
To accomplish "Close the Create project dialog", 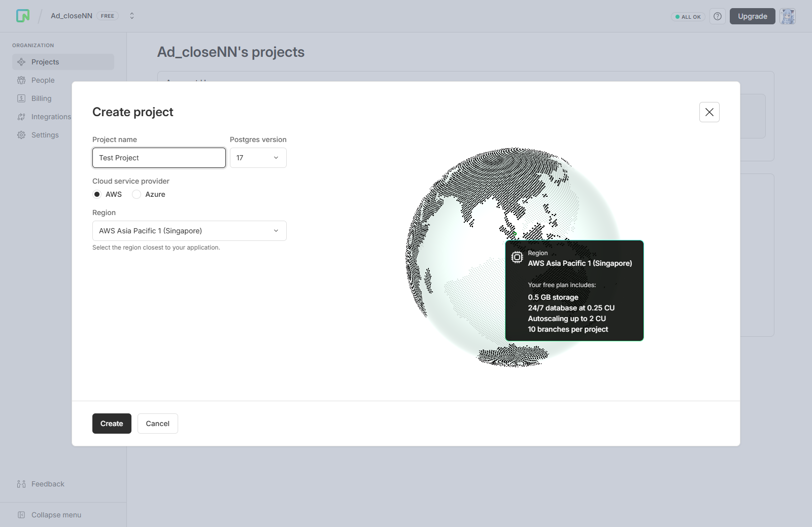I will (x=709, y=112).
